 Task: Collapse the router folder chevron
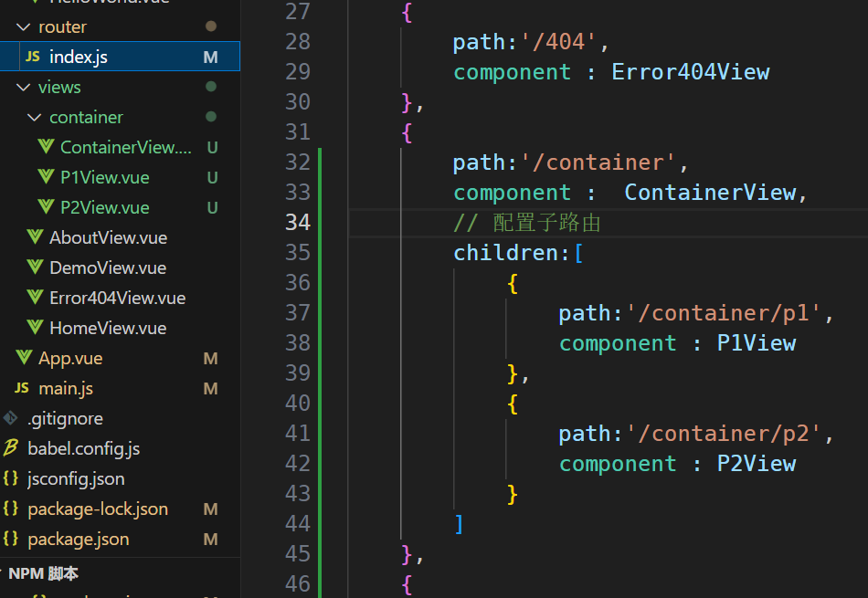point(23,26)
